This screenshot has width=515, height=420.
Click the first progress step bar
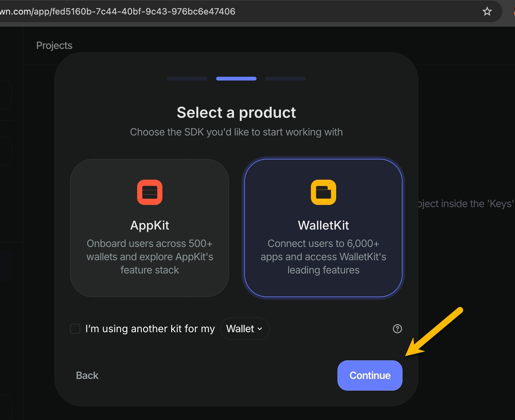187,79
